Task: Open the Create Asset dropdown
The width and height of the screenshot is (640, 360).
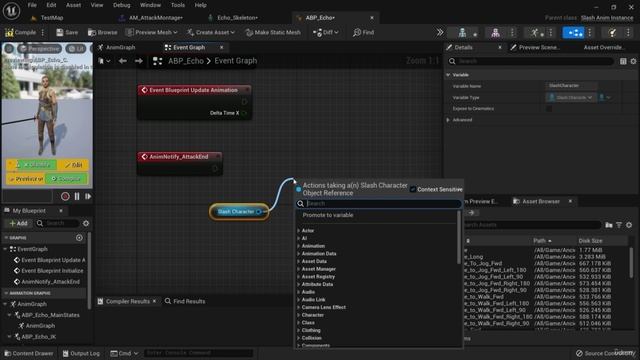Action: point(211,32)
